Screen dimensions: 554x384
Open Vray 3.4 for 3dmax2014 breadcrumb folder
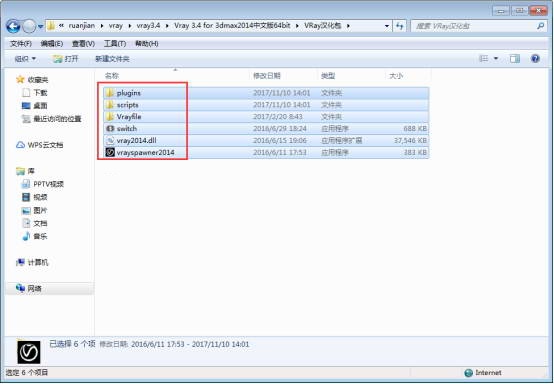[232, 26]
